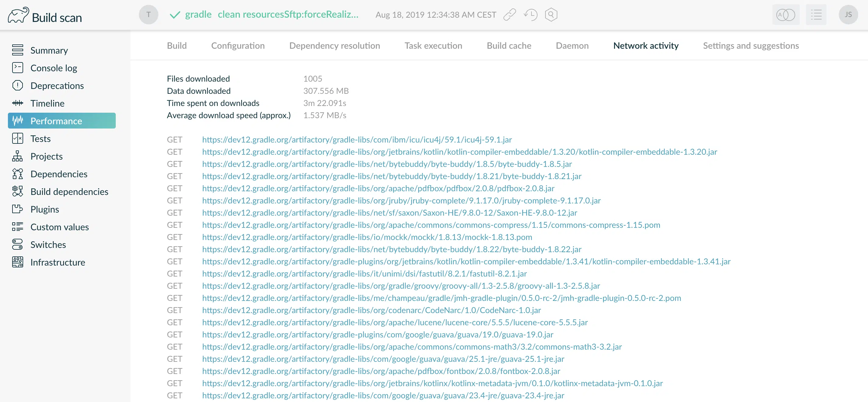
Task: Open the Dependency resolution tab
Action: (335, 45)
